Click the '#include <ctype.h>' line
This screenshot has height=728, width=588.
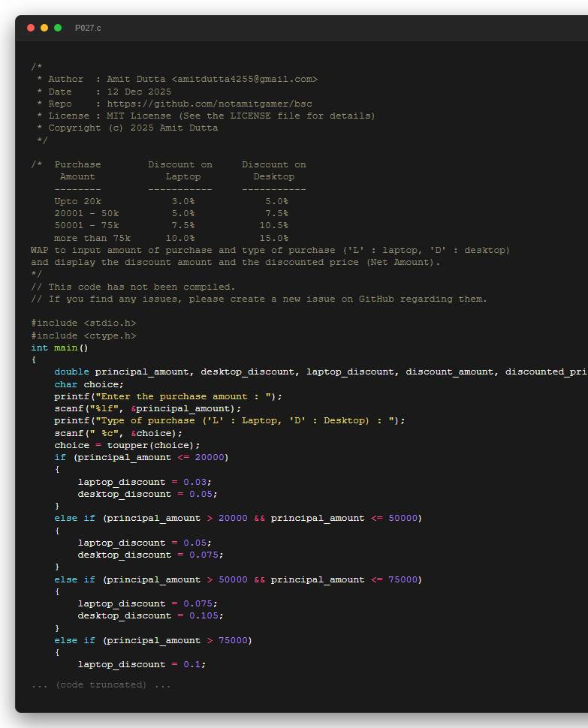(x=83, y=335)
